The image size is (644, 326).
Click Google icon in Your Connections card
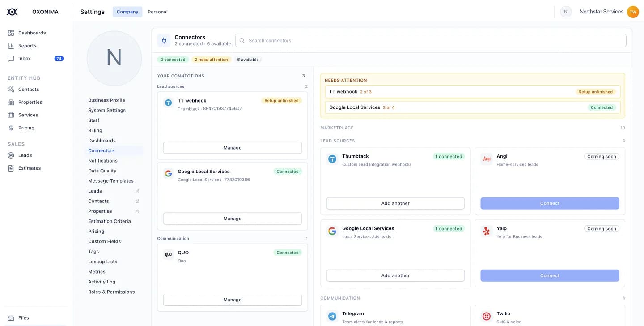point(169,173)
